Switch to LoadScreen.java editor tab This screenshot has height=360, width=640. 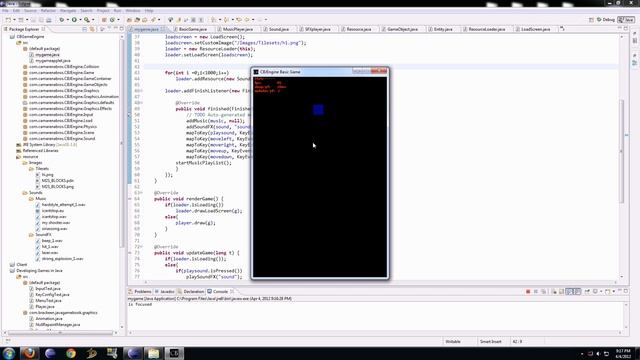535,29
